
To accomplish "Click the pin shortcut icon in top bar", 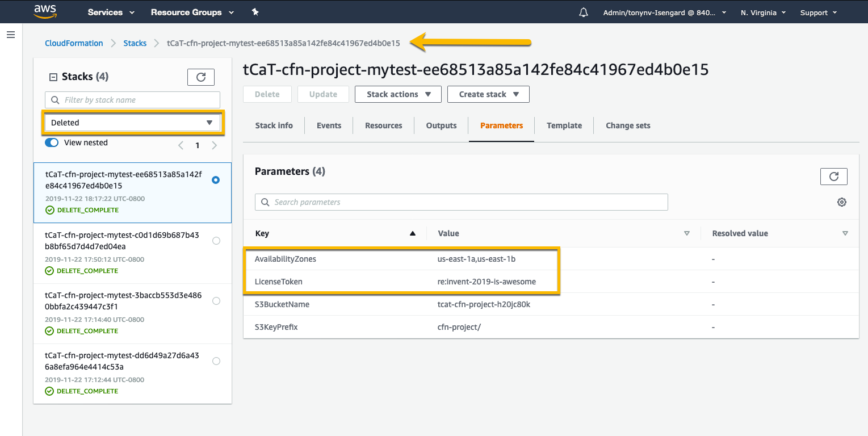I will 255,12.
